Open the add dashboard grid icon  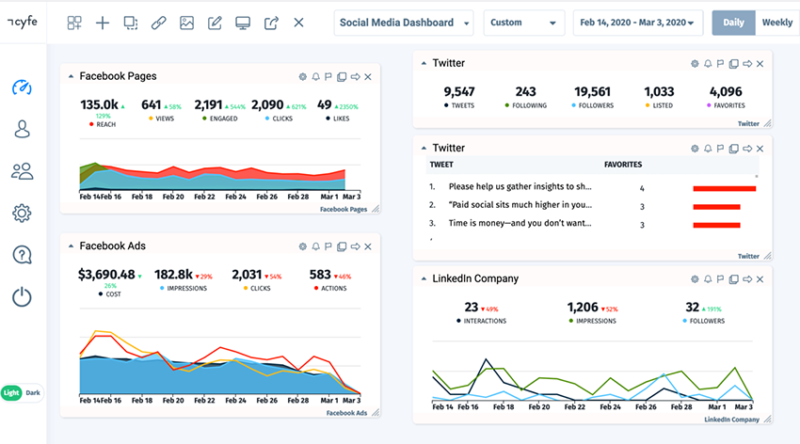(x=74, y=22)
